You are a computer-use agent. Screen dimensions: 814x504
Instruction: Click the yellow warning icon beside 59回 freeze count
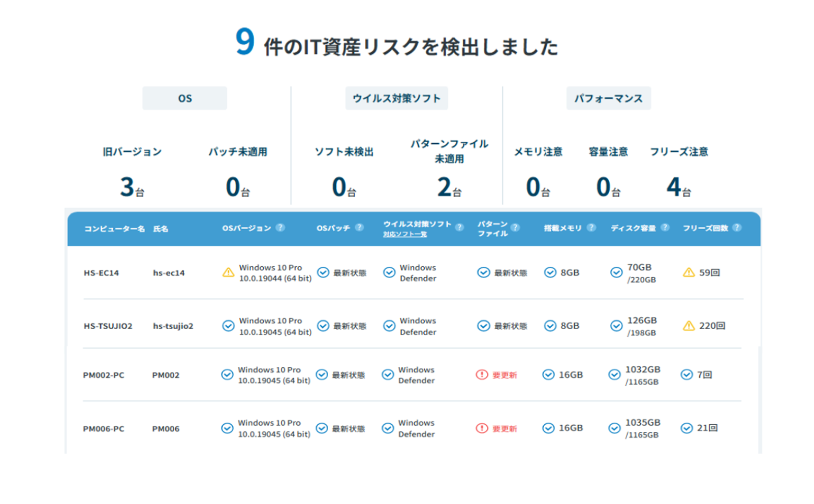click(688, 272)
